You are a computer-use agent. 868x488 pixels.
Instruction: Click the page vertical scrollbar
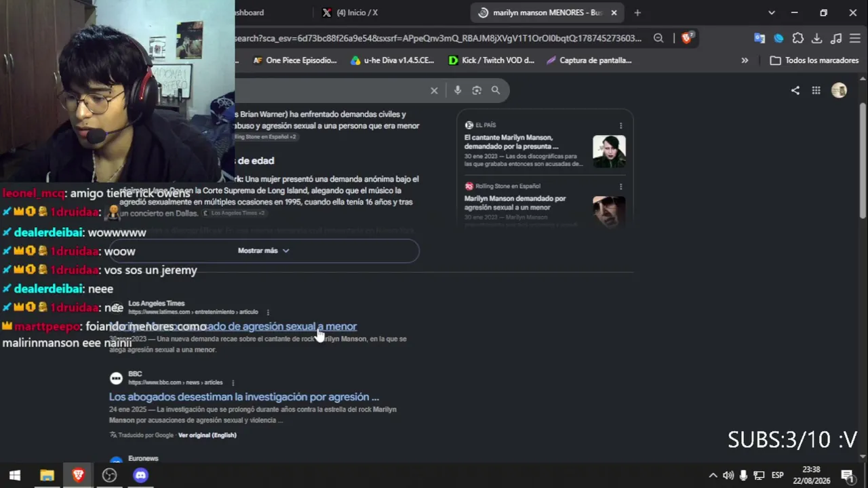[863, 161]
